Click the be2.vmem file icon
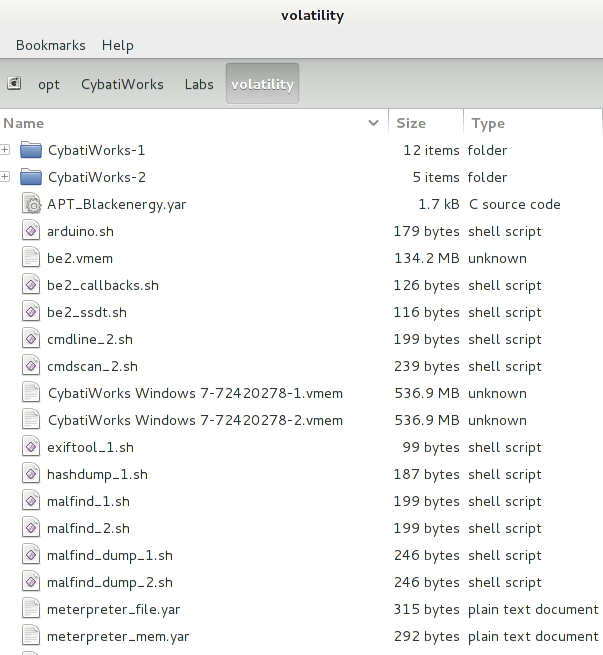Screen dimensions: 603x655 click(31, 258)
